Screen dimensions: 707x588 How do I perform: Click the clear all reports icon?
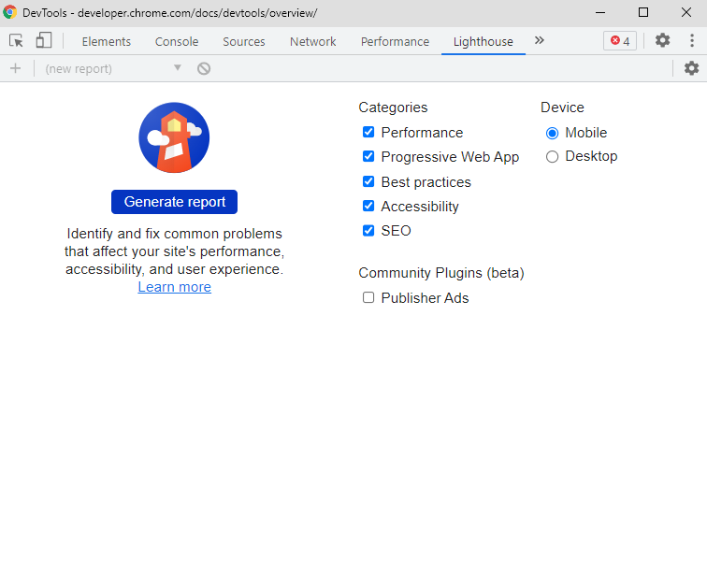pos(204,68)
